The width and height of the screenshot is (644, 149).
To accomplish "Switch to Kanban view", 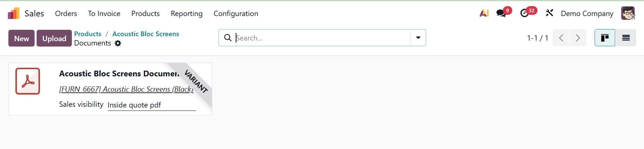I will (x=605, y=38).
